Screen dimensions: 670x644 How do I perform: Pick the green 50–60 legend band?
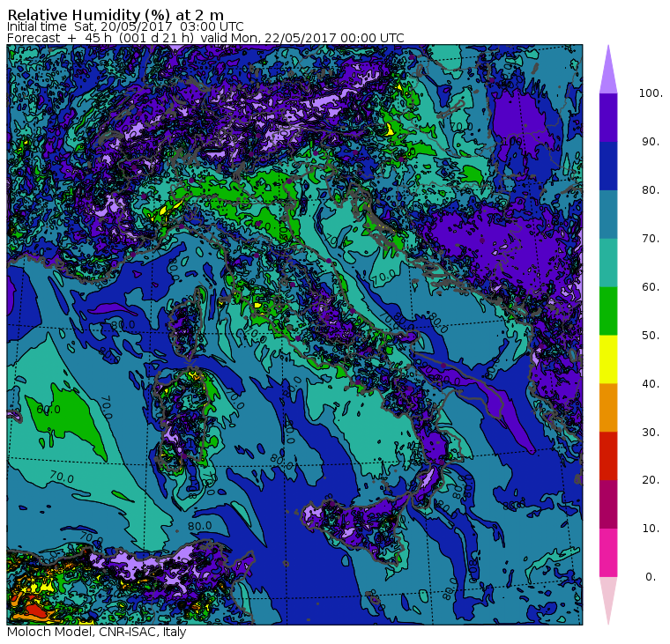(x=608, y=311)
